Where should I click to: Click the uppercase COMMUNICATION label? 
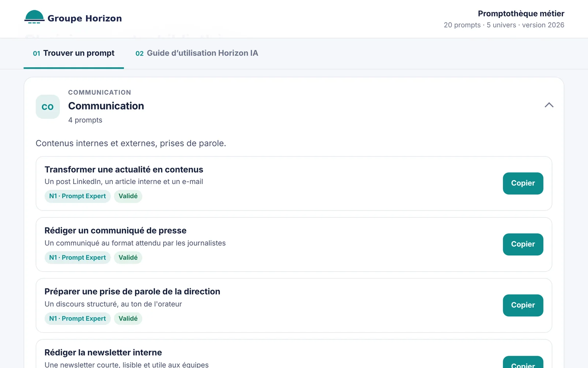(x=100, y=92)
